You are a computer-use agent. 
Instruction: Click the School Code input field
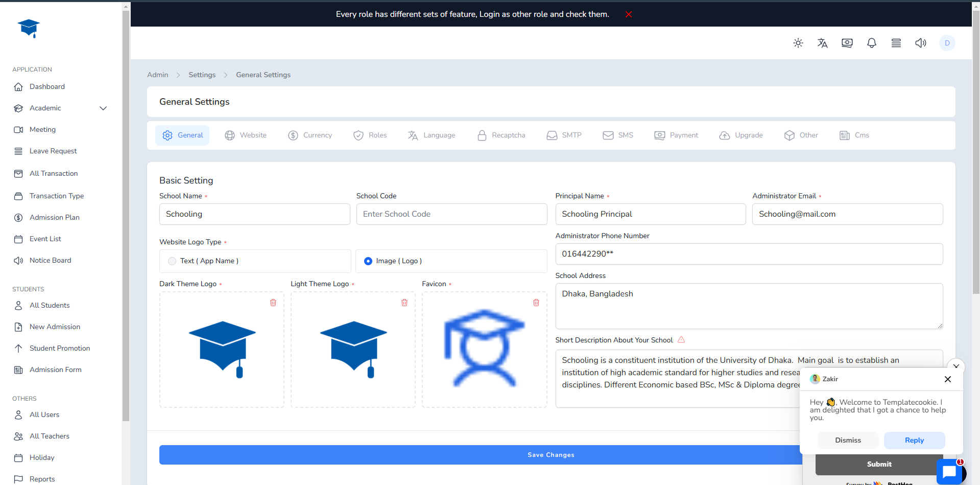coord(451,214)
